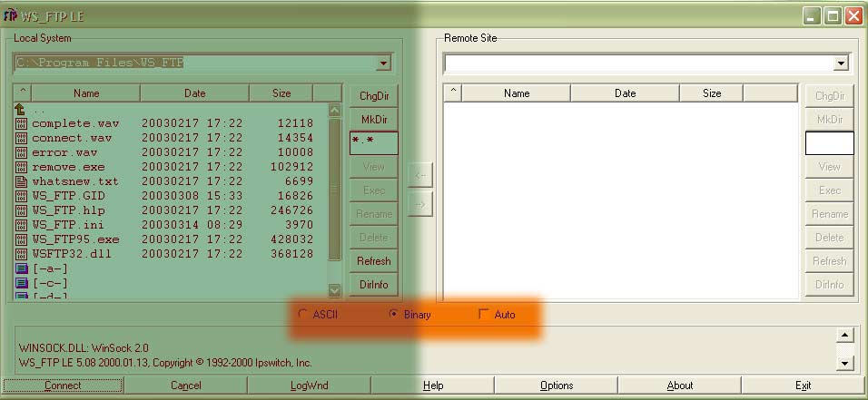
Task: Click the local ChgDir button
Action: coord(374,96)
